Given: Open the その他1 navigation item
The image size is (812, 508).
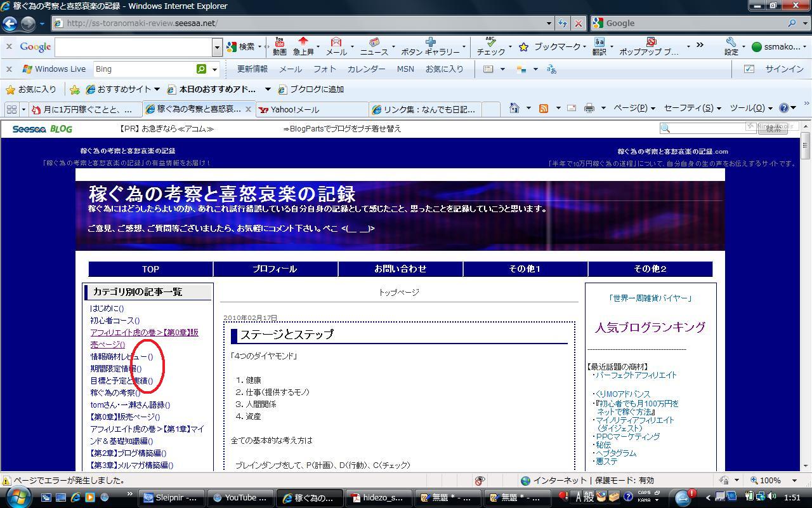Looking at the screenshot, I should 525,269.
